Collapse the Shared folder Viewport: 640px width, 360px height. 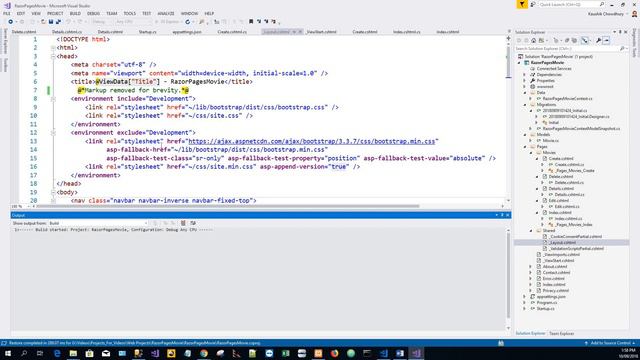coord(531,231)
